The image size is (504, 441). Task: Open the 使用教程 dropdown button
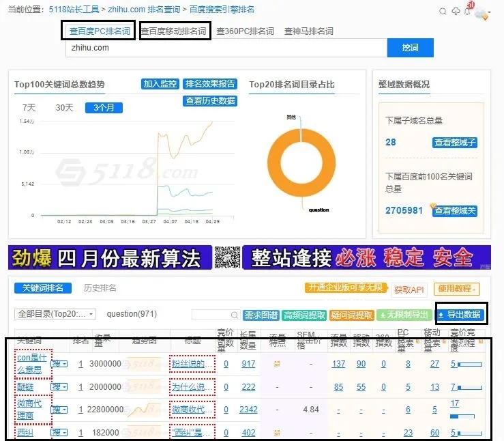click(456, 289)
